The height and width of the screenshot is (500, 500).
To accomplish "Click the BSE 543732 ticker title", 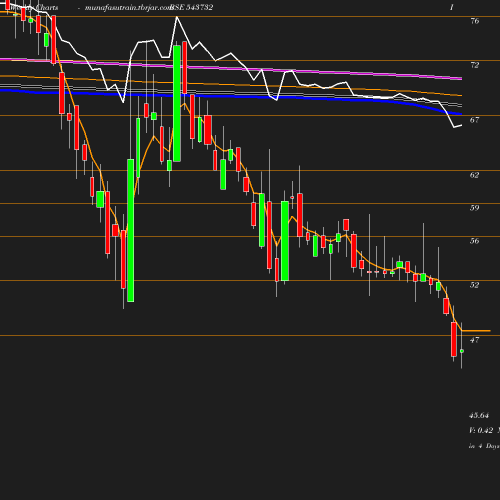I will click(191, 7).
